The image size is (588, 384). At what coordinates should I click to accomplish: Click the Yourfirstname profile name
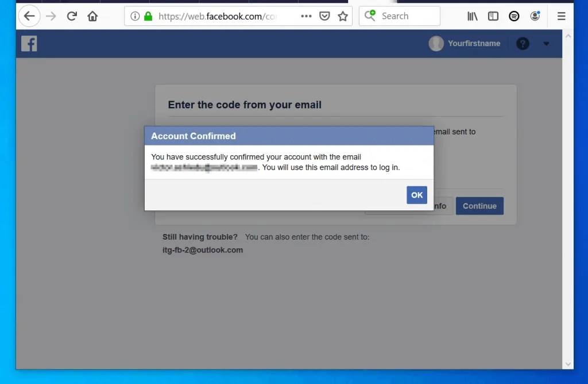pos(474,43)
